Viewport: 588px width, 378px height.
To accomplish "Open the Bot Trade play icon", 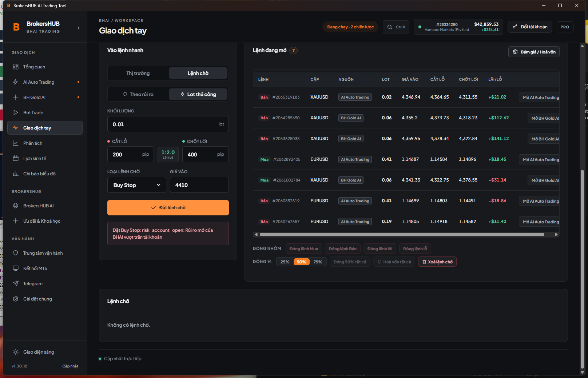I will 16,112.
